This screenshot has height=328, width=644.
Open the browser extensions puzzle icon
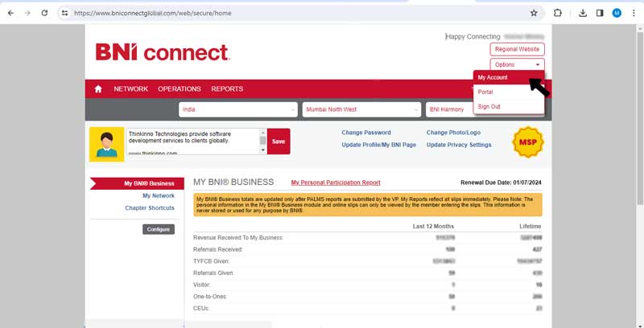[x=557, y=13]
